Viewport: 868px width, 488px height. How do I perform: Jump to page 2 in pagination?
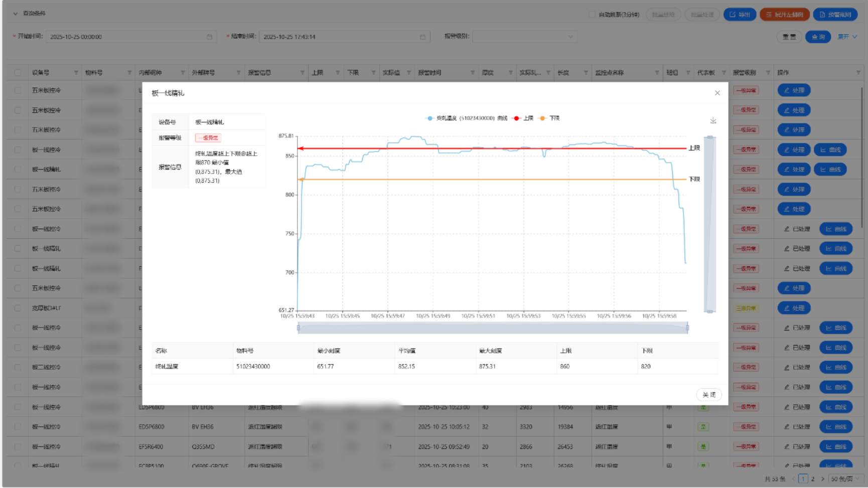(813, 479)
